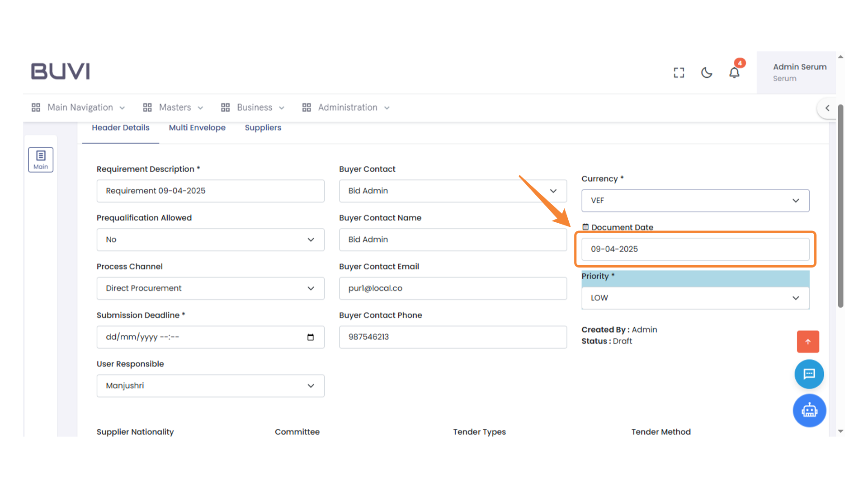Switch to Multi Envelope tab
The width and height of the screenshot is (868, 488).
197,128
